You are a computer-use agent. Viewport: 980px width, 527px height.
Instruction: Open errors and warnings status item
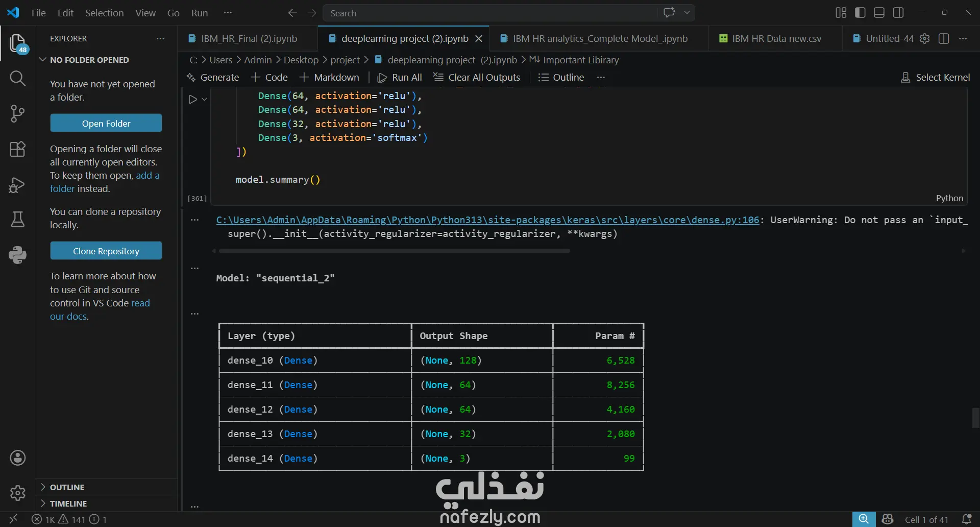pyautogui.click(x=69, y=519)
